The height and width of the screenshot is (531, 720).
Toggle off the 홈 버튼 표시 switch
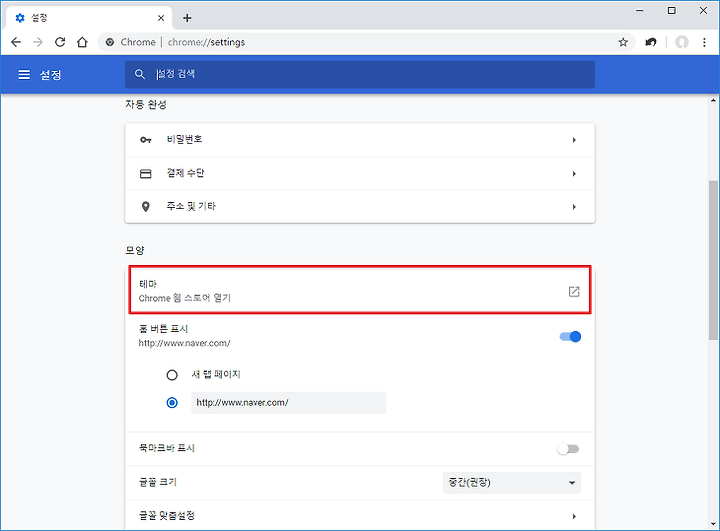click(570, 337)
